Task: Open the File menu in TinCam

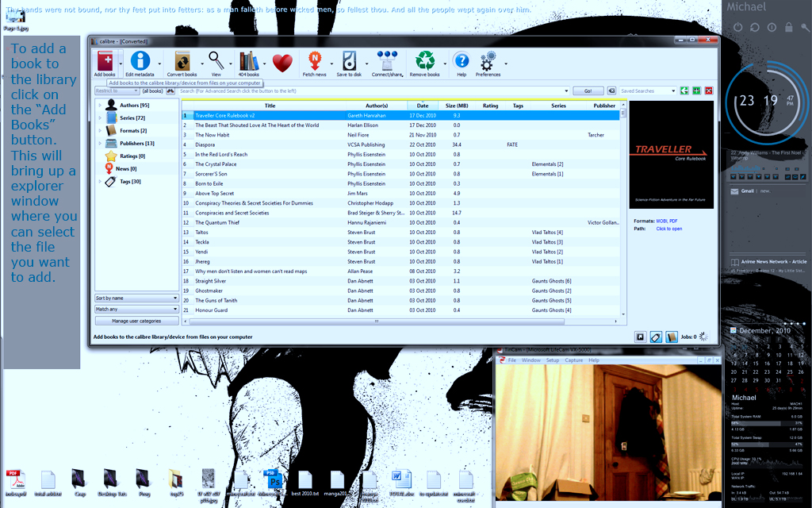Action: [512, 360]
